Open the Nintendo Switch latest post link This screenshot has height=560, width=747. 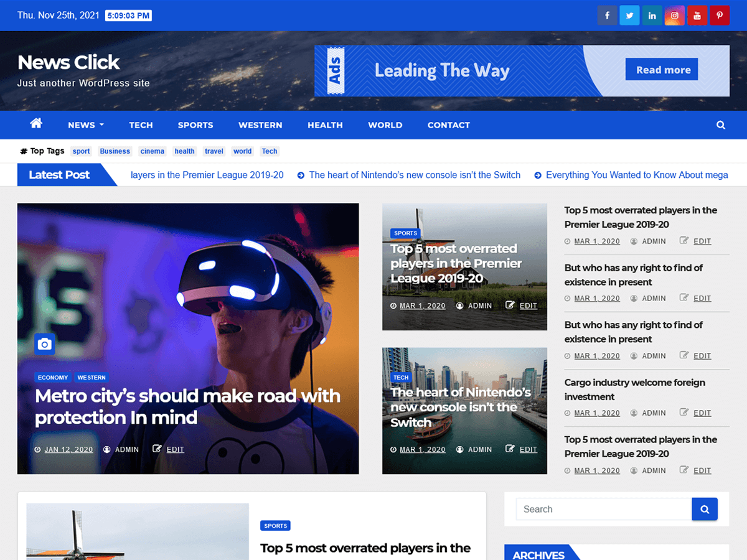coord(415,175)
